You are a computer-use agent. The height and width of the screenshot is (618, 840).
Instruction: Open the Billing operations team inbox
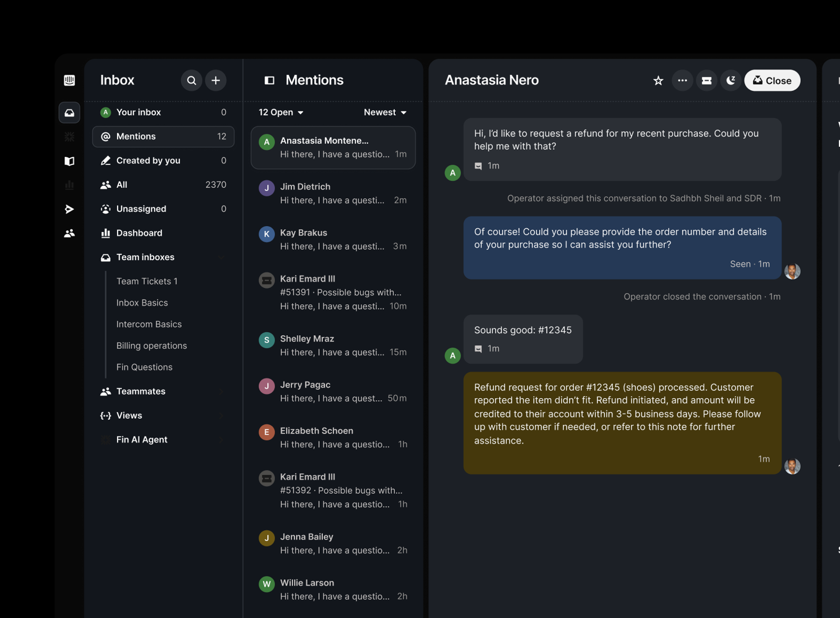[x=152, y=346]
